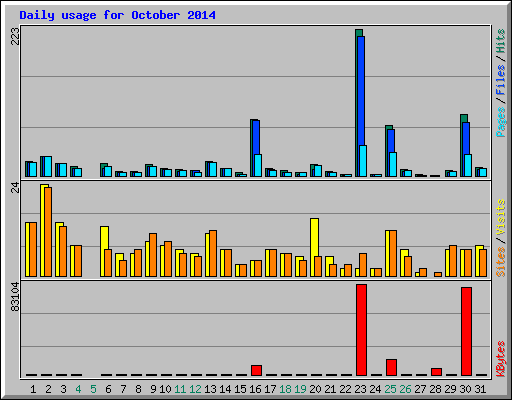Click the red 'KBytes' legend label
The width and height of the screenshot is (512, 400).
501,359
